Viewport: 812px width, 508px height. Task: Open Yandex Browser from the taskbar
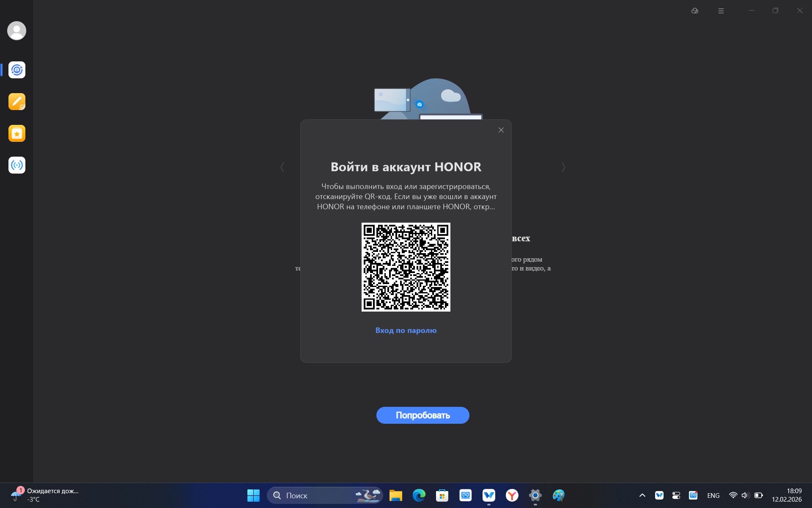512,495
